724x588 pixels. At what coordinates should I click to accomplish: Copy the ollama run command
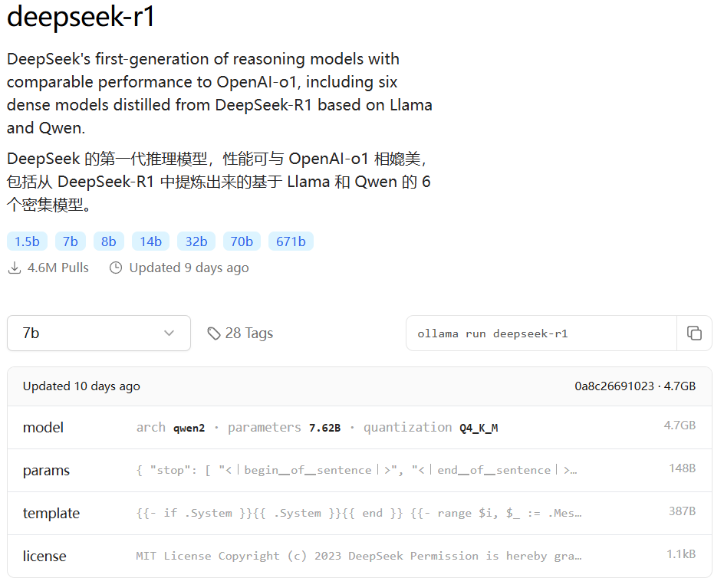point(694,333)
